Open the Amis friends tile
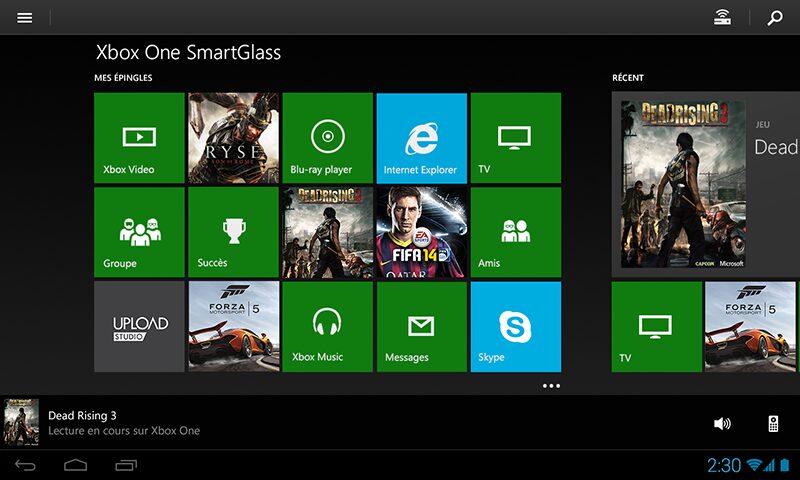 pos(515,232)
